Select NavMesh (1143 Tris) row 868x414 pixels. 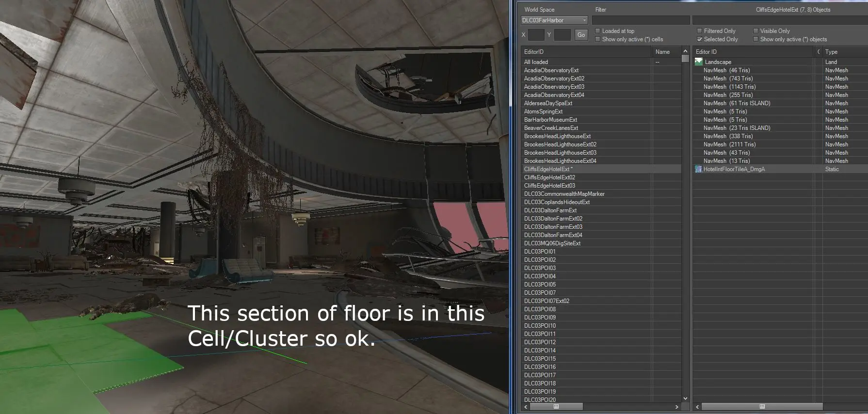780,87
